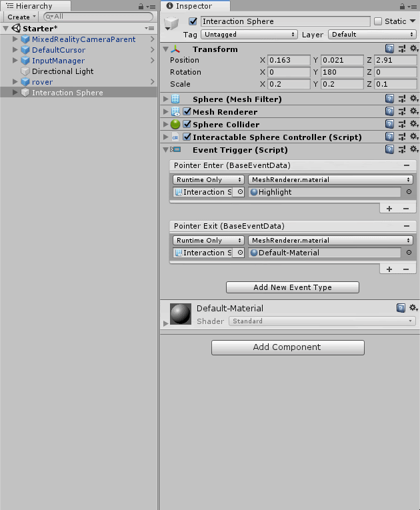
Task: Open Pointer Enter MeshRenderer.material function dropdown
Action: point(331,179)
